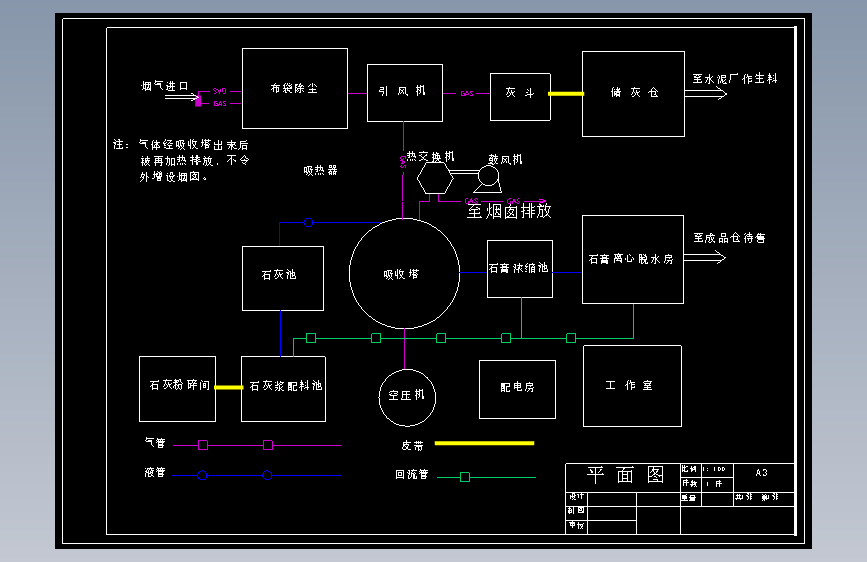
Task: Click the GAS label below SYD
Action: (x=220, y=103)
